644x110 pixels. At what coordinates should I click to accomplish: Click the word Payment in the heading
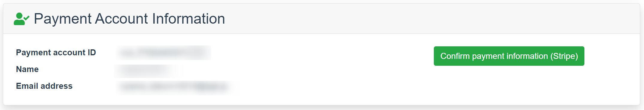click(x=63, y=19)
